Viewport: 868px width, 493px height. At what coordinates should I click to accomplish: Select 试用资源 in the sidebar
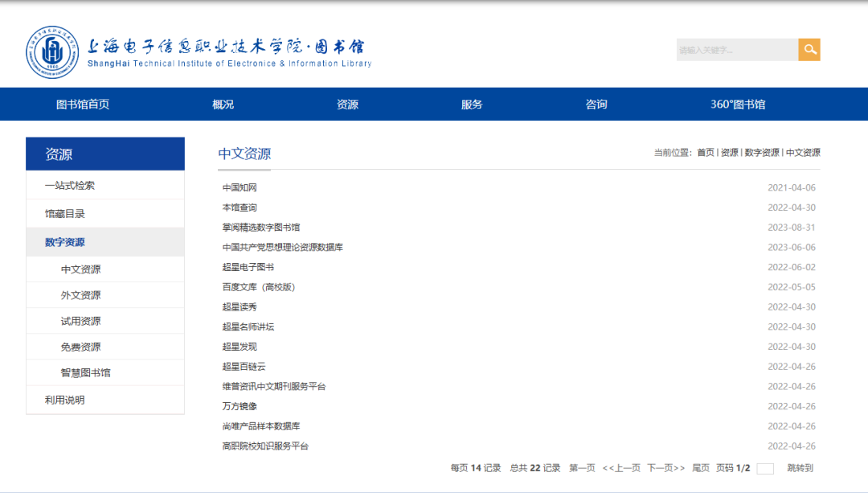click(x=81, y=321)
